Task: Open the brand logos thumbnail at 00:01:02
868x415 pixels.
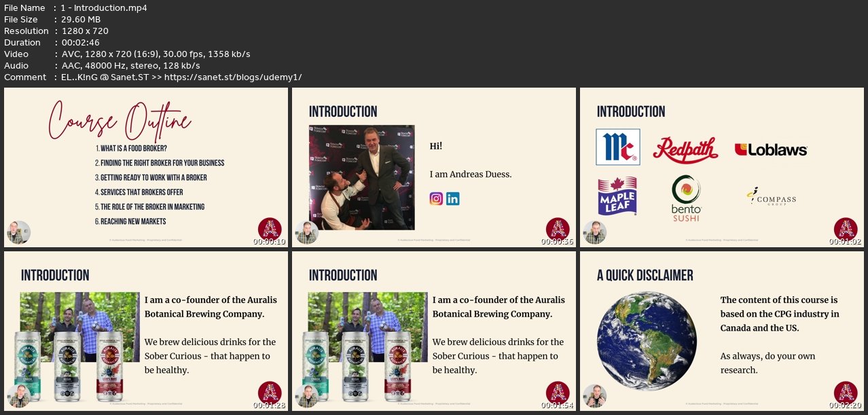Action: [721, 167]
